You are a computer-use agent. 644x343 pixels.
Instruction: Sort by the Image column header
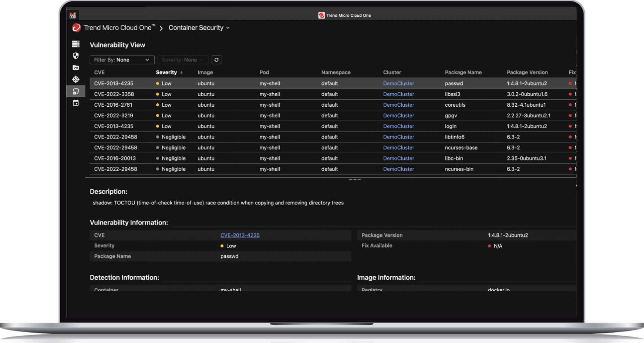(205, 72)
